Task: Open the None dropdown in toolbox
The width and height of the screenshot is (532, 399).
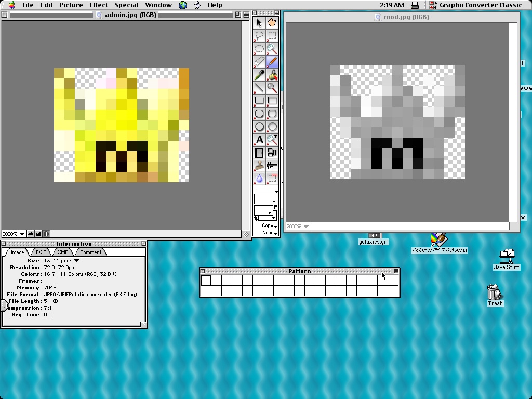Action: pos(270,233)
